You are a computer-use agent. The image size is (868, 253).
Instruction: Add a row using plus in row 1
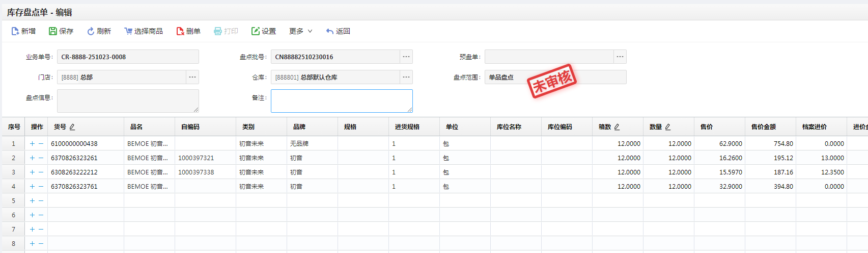pyautogui.click(x=32, y=144)
